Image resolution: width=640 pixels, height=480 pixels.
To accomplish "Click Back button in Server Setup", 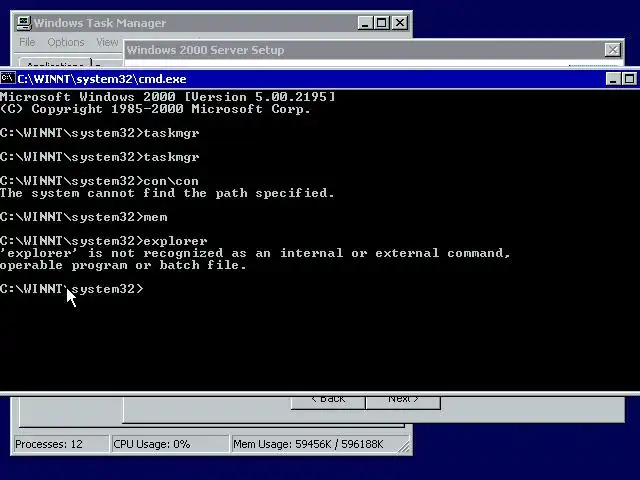I will click(328, 402).
